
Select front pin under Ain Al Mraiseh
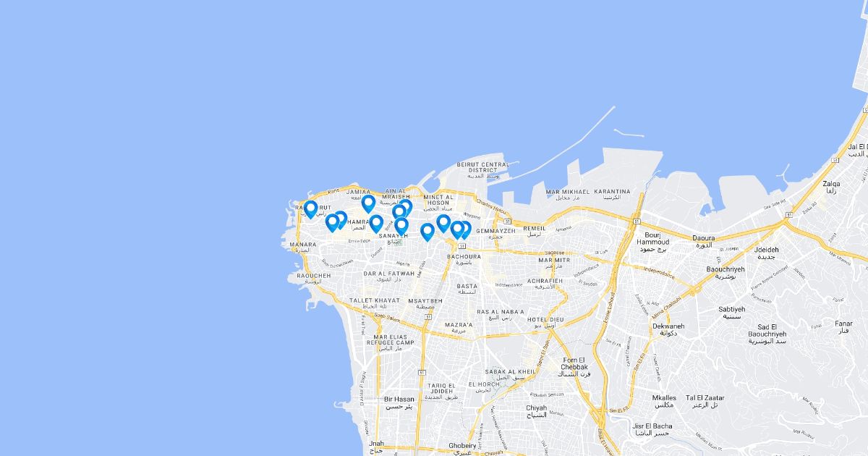pos(399,213)
